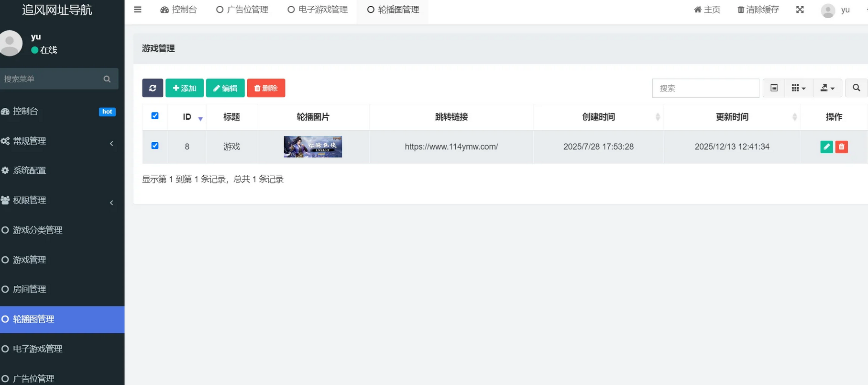
Task: Toggle the sidebar hamburger menu icon
Action: point(138,10)
